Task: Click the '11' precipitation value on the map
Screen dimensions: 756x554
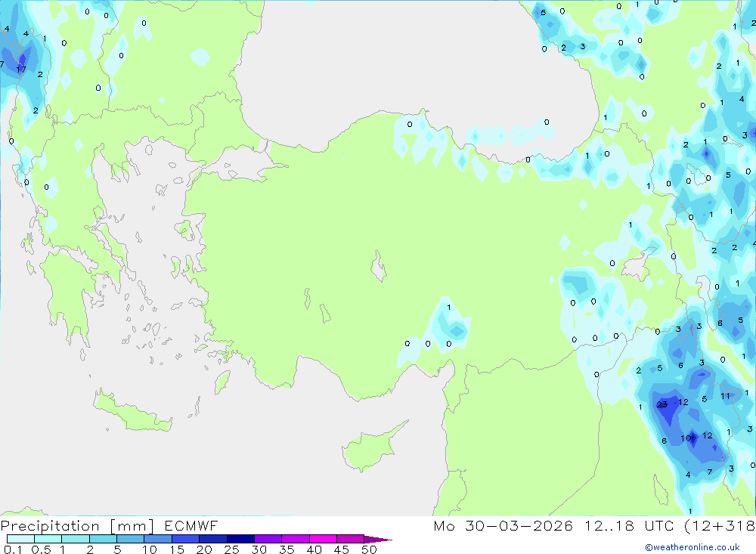Action: (725, 396)
